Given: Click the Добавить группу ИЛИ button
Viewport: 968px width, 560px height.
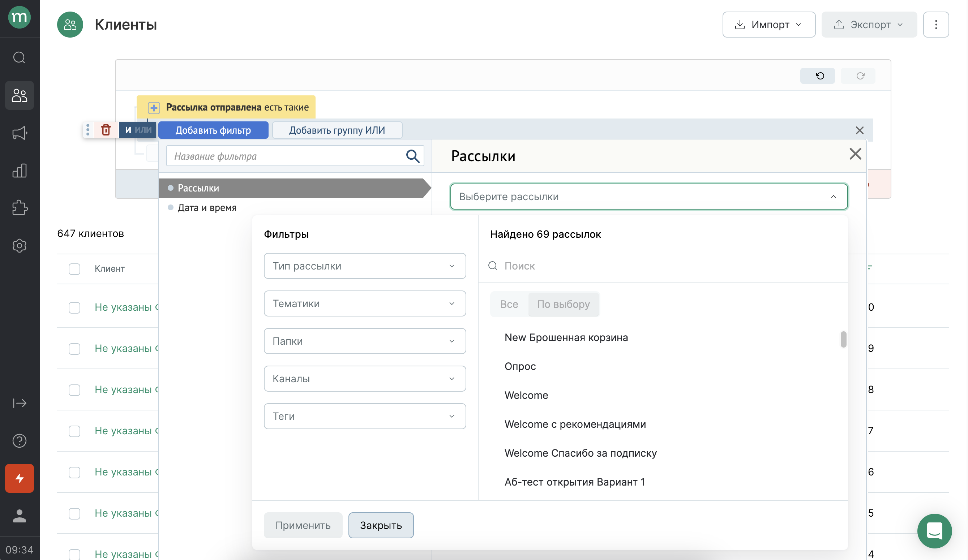Looking at the screenshot, I should (337, 130).
